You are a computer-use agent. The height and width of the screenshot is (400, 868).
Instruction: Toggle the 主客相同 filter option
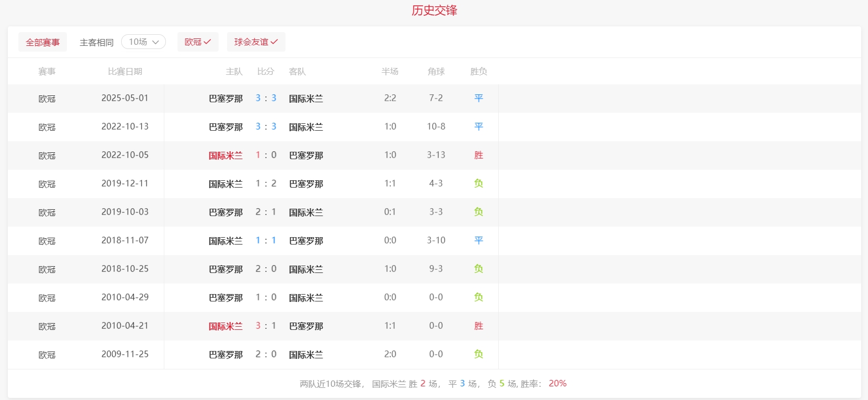[x=96, y=42]
